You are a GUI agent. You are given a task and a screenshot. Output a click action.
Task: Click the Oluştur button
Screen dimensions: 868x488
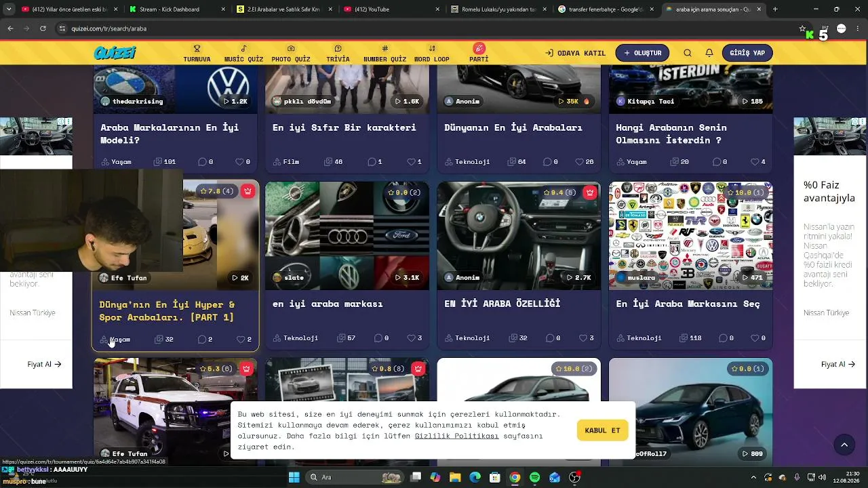coord(642,53)
